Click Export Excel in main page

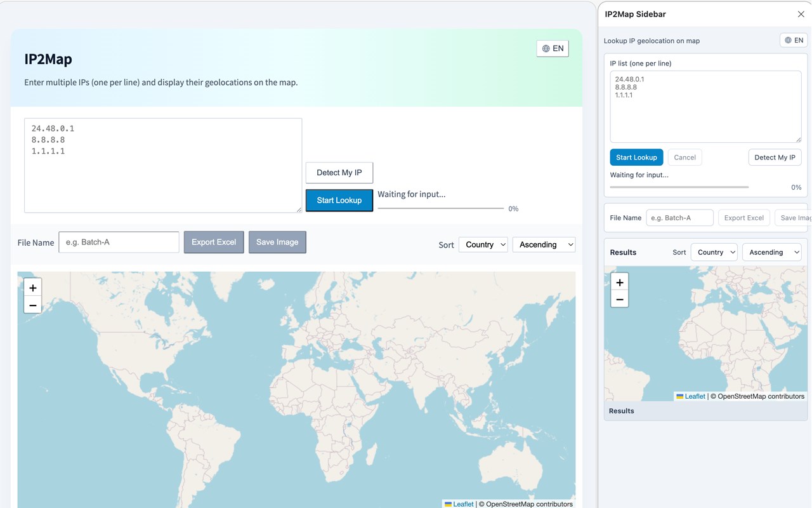click(x=214, y=242)
